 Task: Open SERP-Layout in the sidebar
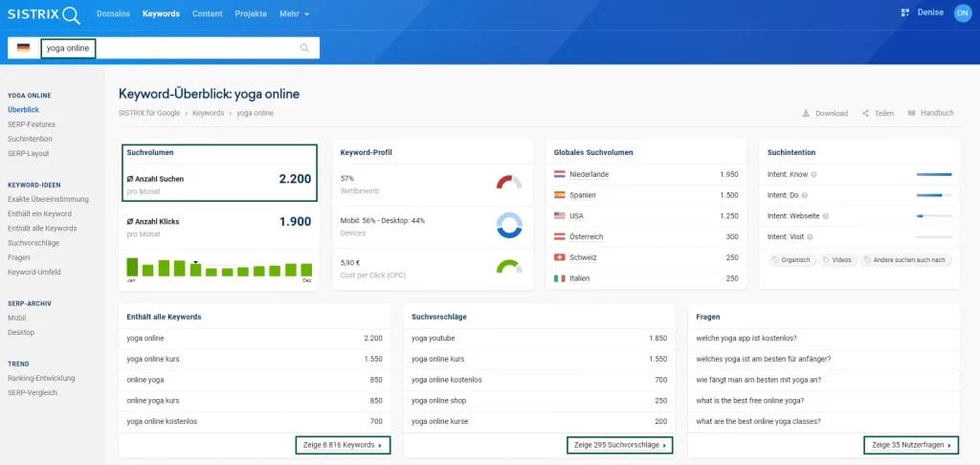(x=28, y=153)
